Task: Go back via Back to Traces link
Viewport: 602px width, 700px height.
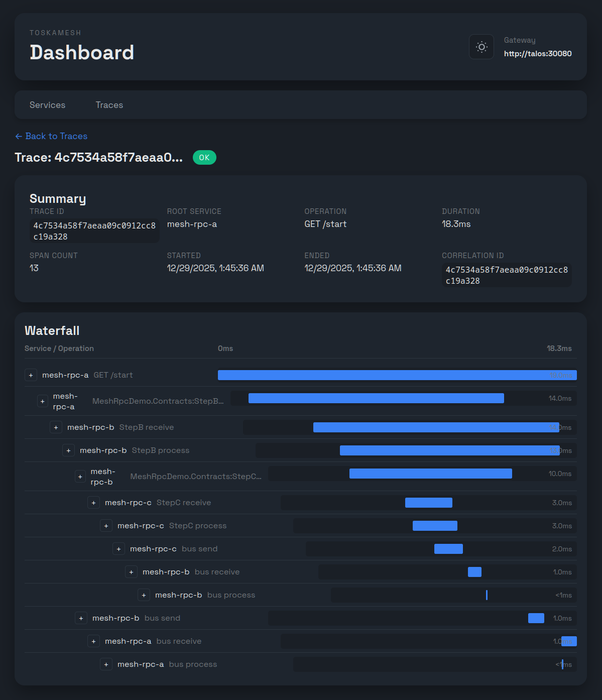Action: tap(51, 136)
